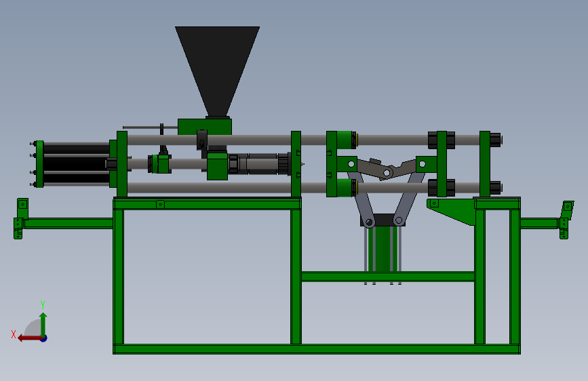Select the black hydraulic cylinder at the machine's left end

(x=77, y=164)
